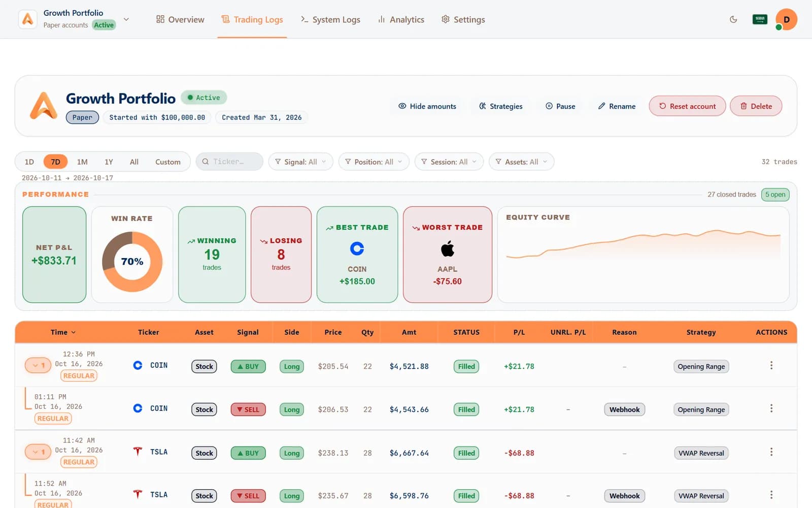
Task: Click the COIN logo in 01:11 PM row
Action: point(138,408)
